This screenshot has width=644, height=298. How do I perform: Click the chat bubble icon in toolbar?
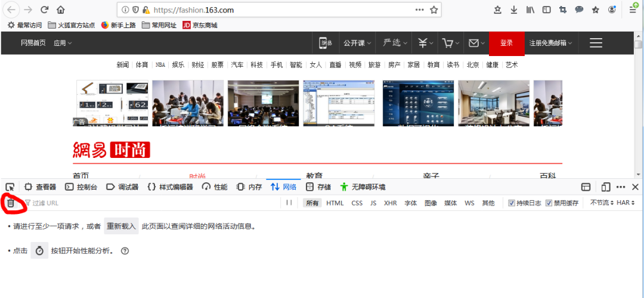point(579,10)
